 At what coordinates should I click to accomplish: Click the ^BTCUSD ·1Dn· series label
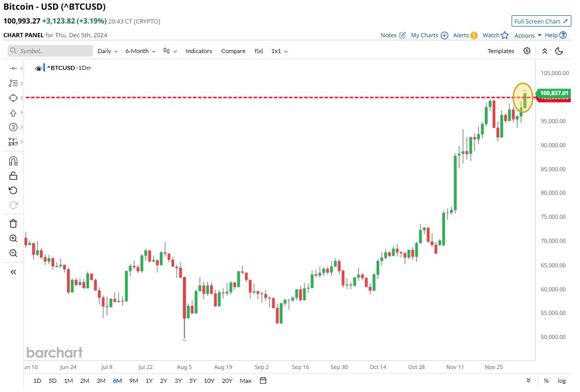[69, 68]
